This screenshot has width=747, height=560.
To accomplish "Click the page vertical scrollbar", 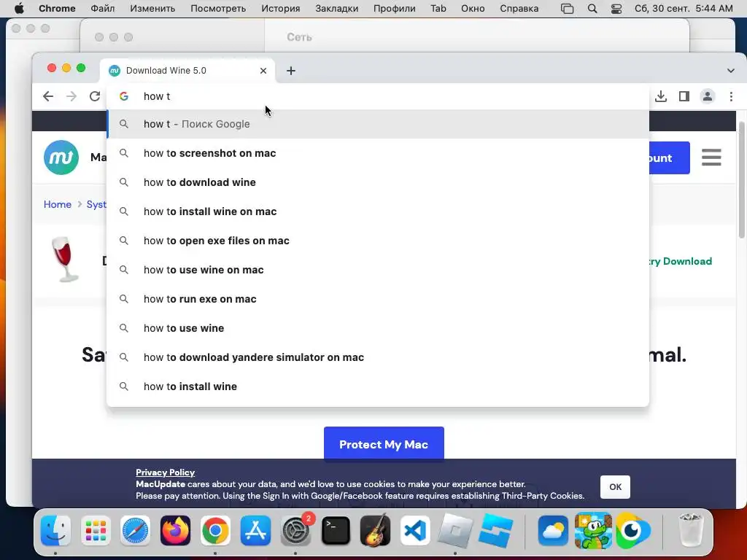I will tap(741, 180).
